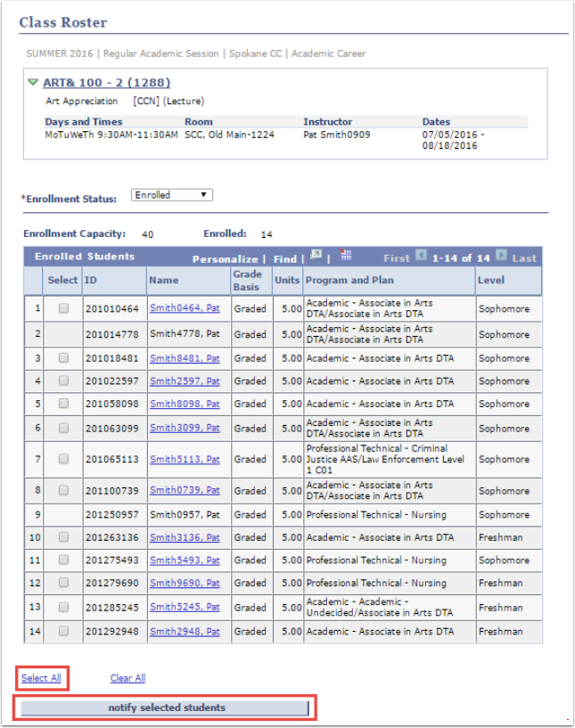Click Find in the Enrolled Students header
This screenshot has height=728, width=575.
click(284, 259)
